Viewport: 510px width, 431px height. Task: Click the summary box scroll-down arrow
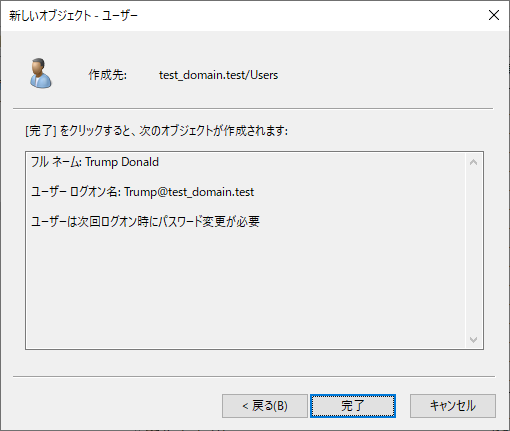point(473,339)
